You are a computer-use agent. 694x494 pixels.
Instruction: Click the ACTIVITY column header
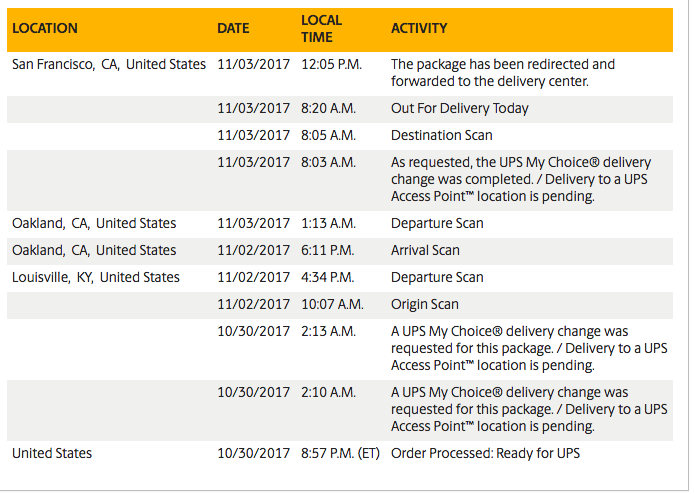419,28
